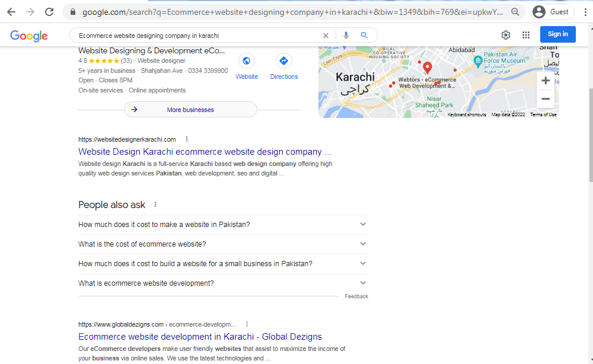Start voice search with microphone icon
This screenshot has width=593, height=364.
(x=346, y=36)
